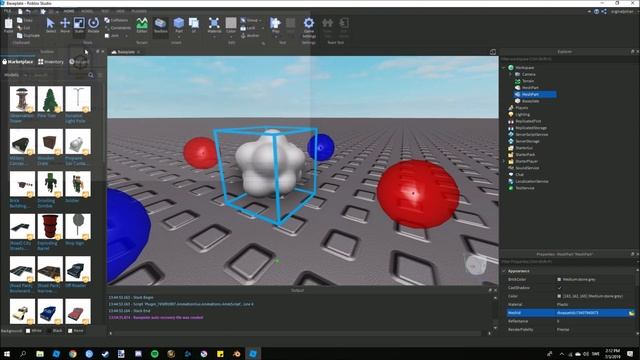The height and width of the screenshot is (360, 640).
Task: Click the Exploding Barrel model thumbnail
Action: point(50,226)
